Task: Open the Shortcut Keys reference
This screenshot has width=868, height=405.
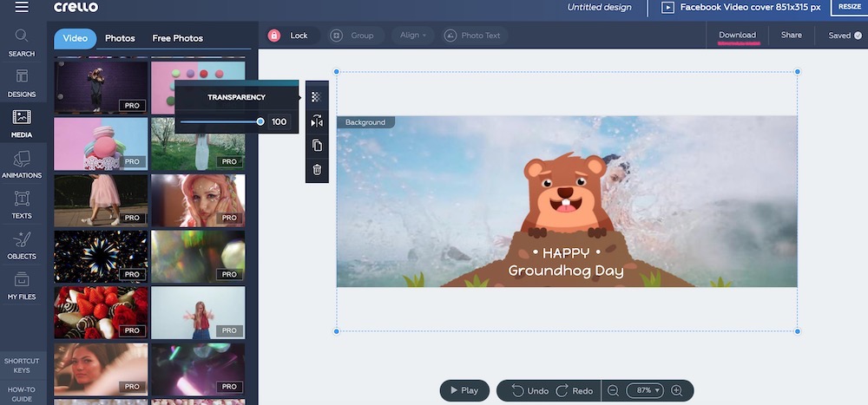Action: coord(22,366)
